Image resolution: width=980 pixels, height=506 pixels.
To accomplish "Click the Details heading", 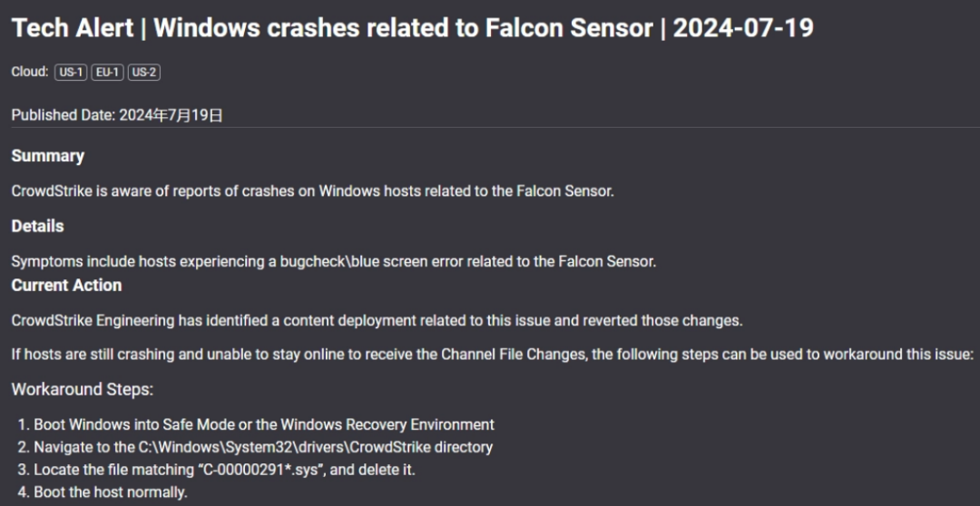I will pyautogui.click(x=37, y=226).
